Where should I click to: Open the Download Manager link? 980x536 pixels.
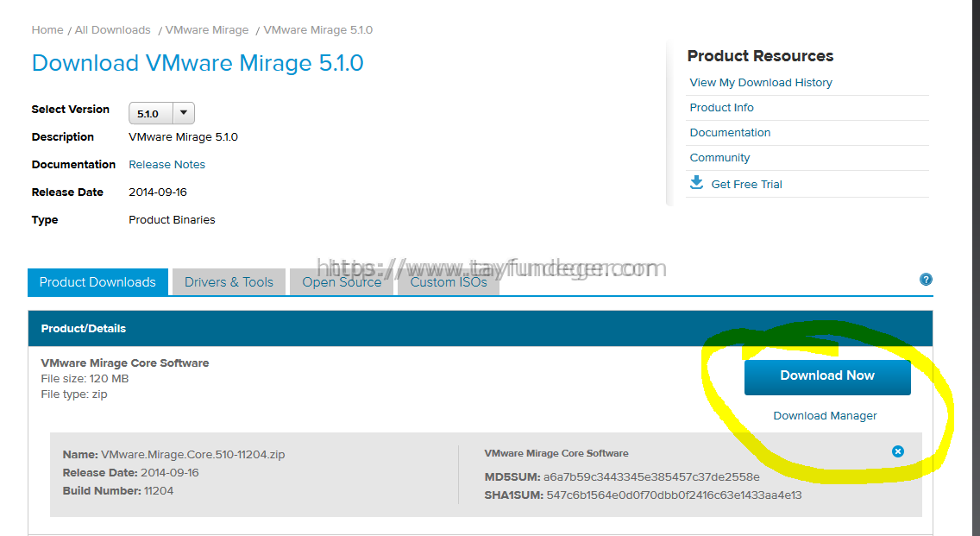[x=825, y=416]
